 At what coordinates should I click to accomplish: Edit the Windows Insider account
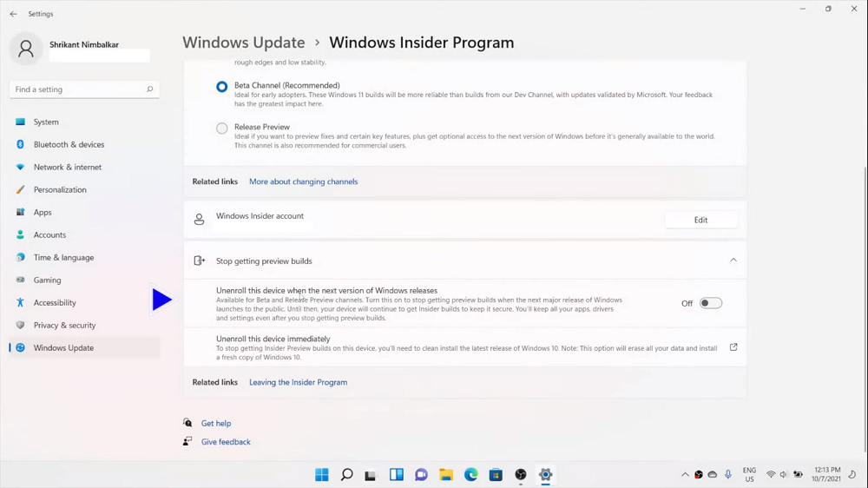700,220
